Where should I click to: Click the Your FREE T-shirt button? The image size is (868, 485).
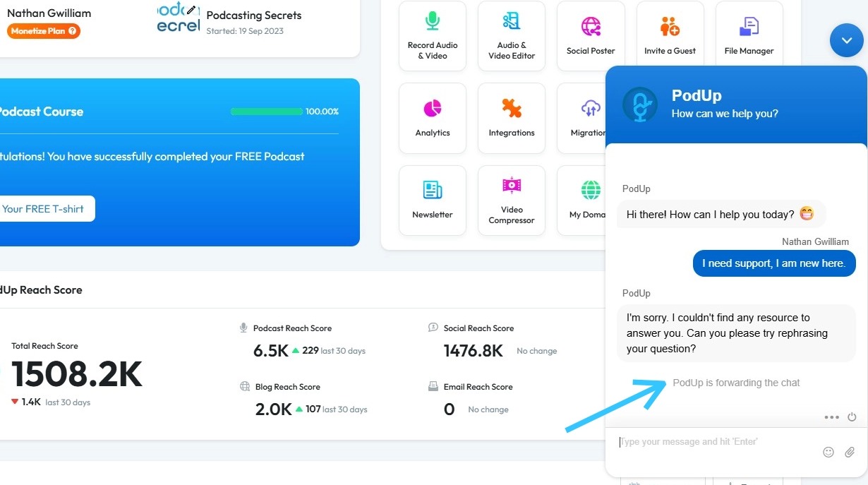coord(44,209)
